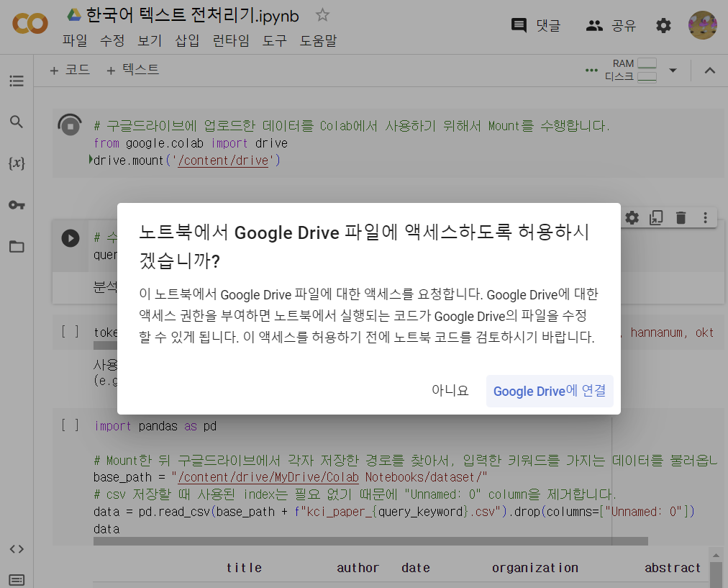Run the second code cell
728x588 pixels.
pos(70,238)
